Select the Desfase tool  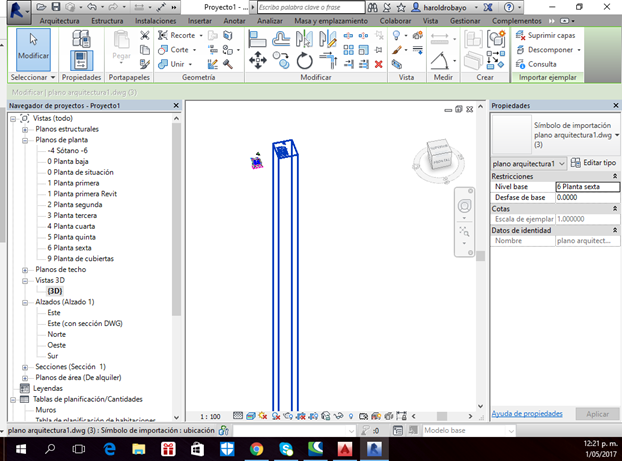(x=281, y=39)
